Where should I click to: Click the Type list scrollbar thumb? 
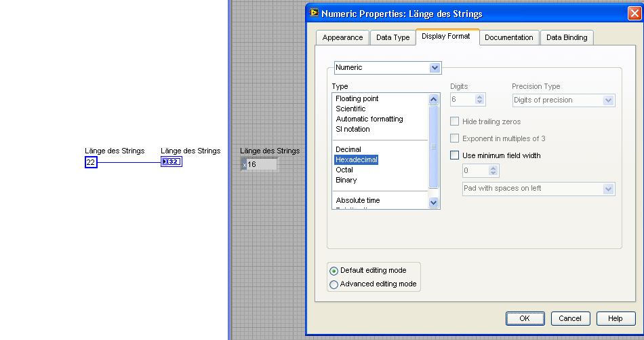(x=433, y=147)
